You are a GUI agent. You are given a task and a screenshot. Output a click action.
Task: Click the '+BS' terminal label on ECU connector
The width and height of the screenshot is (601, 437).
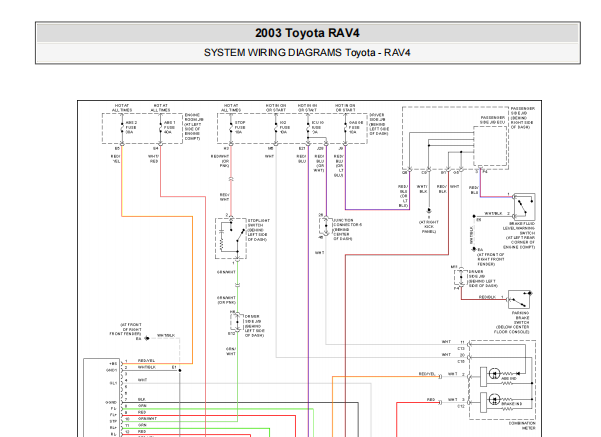click(113, 363)
